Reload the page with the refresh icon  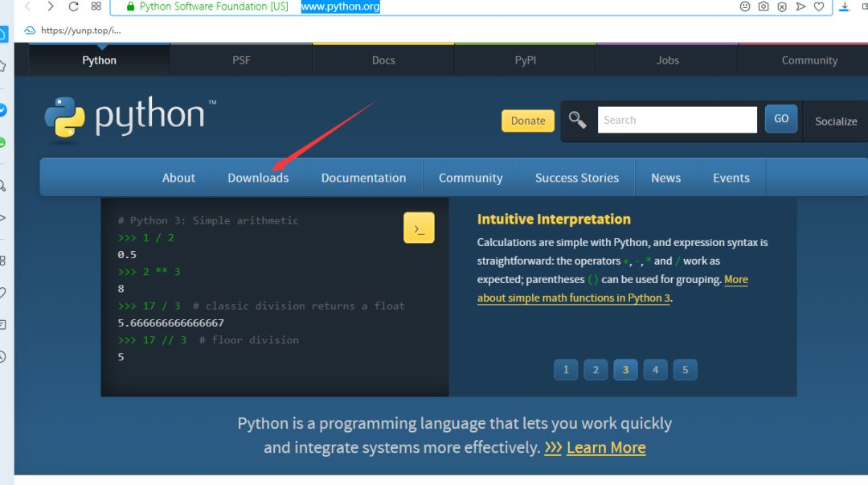point(73,6)
